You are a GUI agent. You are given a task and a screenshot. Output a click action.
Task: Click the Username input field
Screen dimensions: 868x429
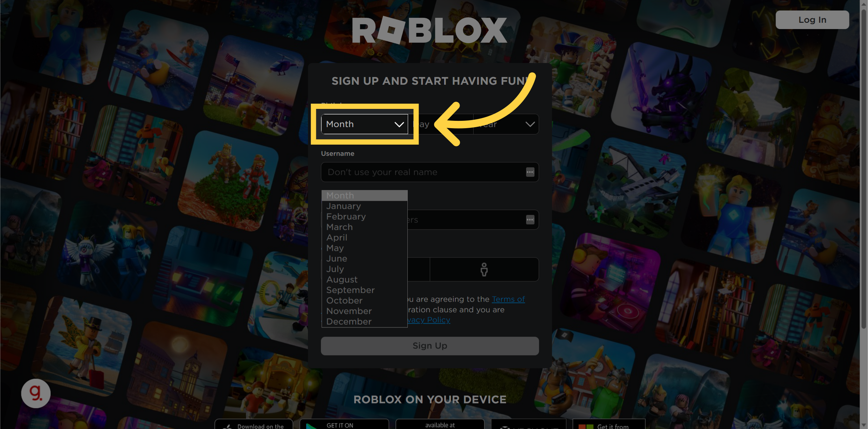coord(429,172)
